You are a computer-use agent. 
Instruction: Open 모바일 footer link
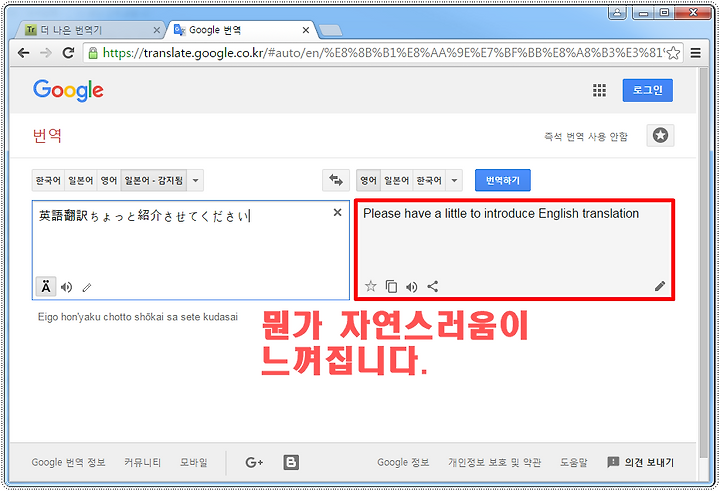pyautogui.click(x=193, y=463)
